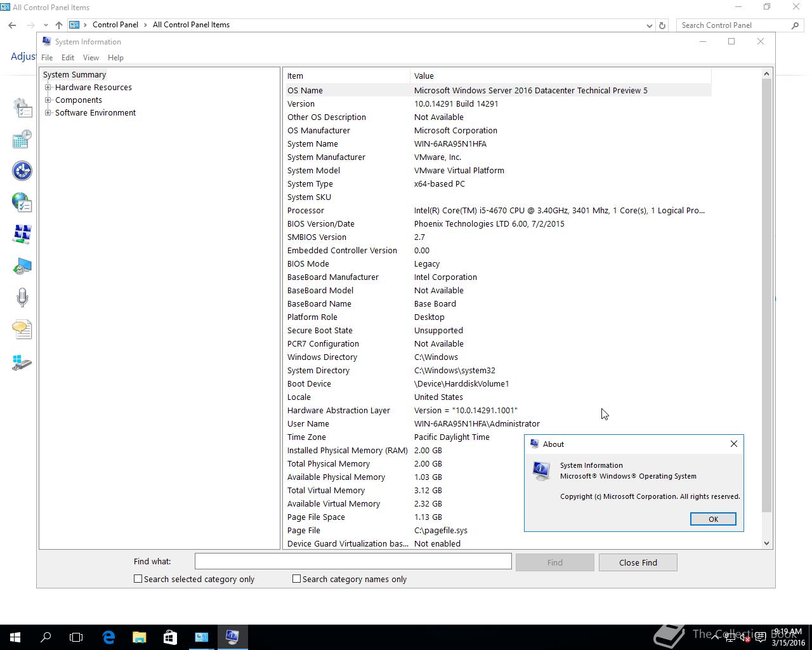Image resolution: width=812 pixels, height=650 pixels.
Task: Click the network icon in system tray
Action: 730,637
